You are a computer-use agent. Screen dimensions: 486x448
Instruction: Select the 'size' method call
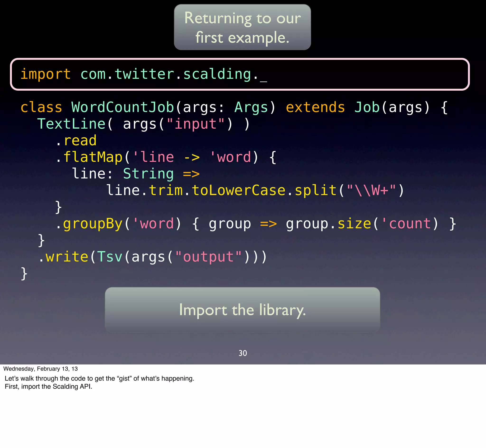tap(354, 224)
